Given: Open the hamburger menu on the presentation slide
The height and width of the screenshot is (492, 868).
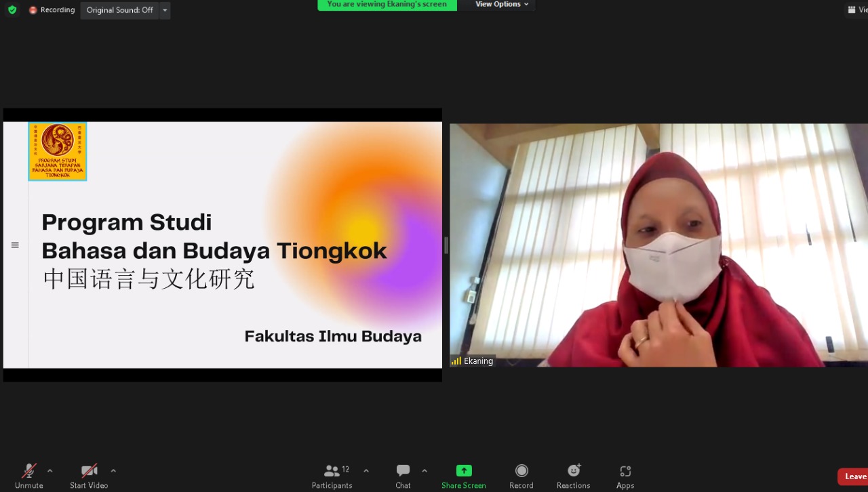Looking at the screenshot, I should tap(15, 245).
